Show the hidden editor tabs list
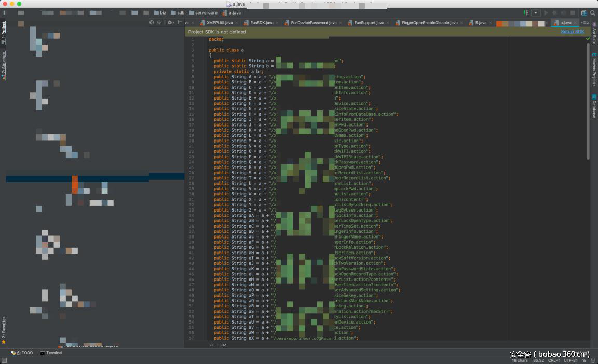 pyautogui.click(x=586, y=23)
